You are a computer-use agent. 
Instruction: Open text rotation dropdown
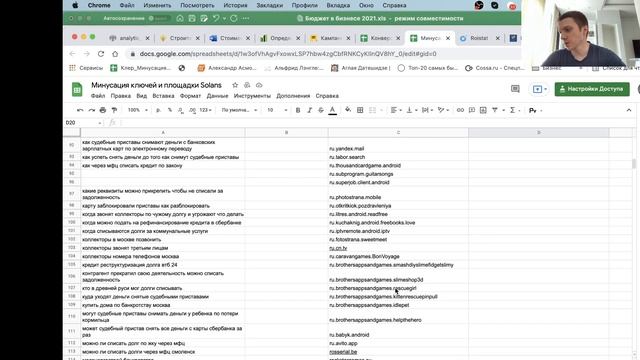click(443, 110)
